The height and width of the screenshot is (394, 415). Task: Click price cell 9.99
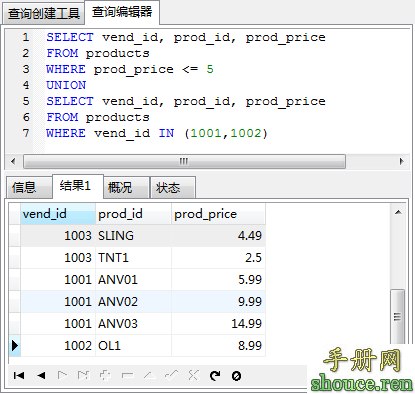coord(218,302)
